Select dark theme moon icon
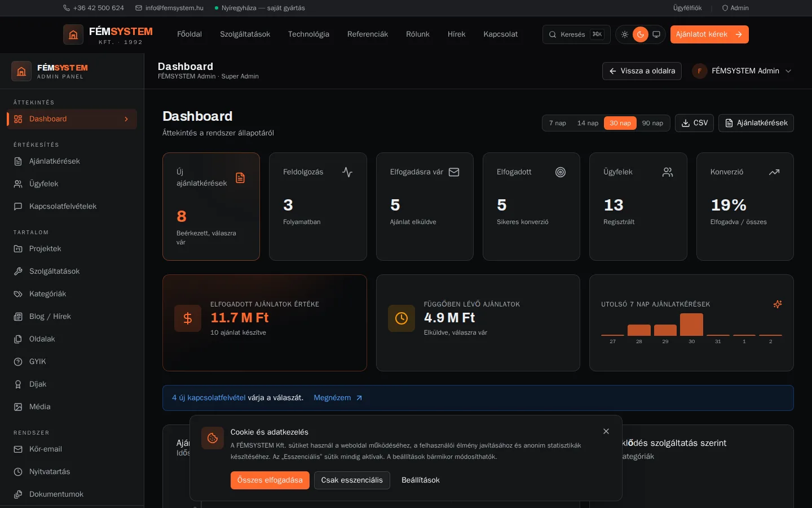Screen dimensions: 812x508 point(641,34)
